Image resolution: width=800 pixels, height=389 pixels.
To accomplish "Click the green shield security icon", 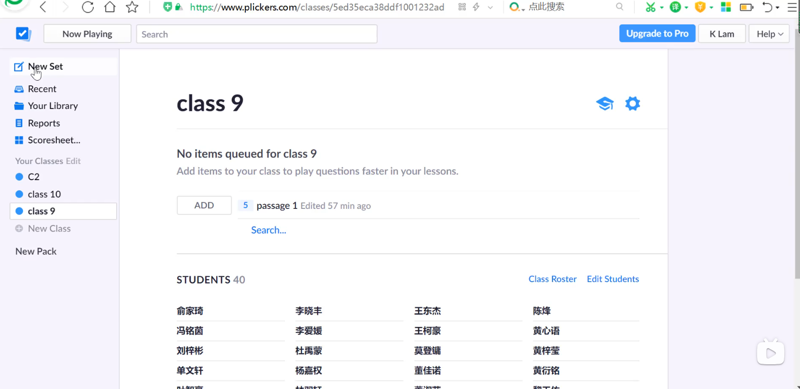I will click(x=167, y=7).
